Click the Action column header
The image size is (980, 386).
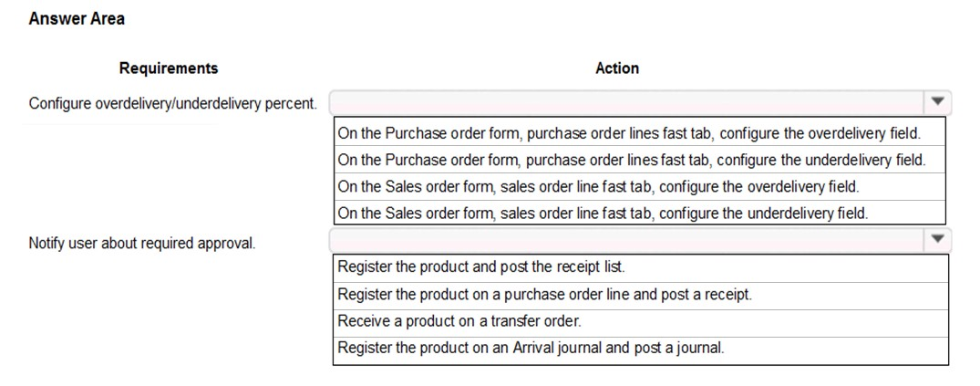[x=617, y=68]
